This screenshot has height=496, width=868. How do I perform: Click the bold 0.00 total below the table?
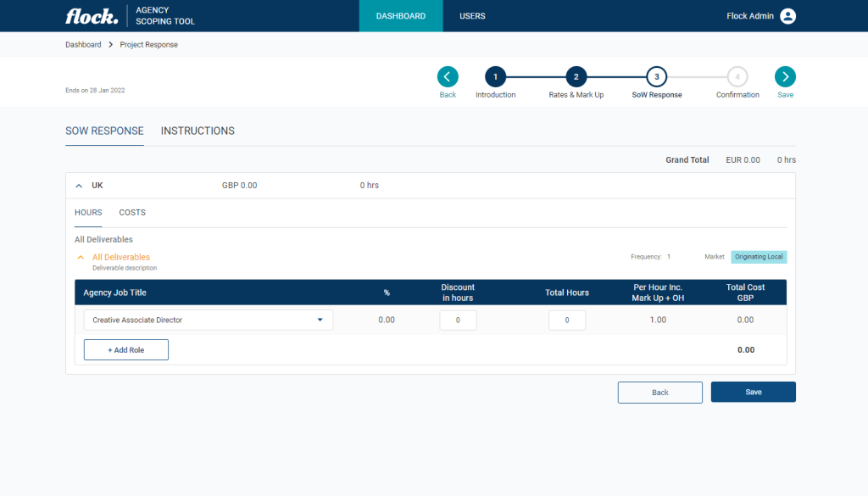coord(746,350)
